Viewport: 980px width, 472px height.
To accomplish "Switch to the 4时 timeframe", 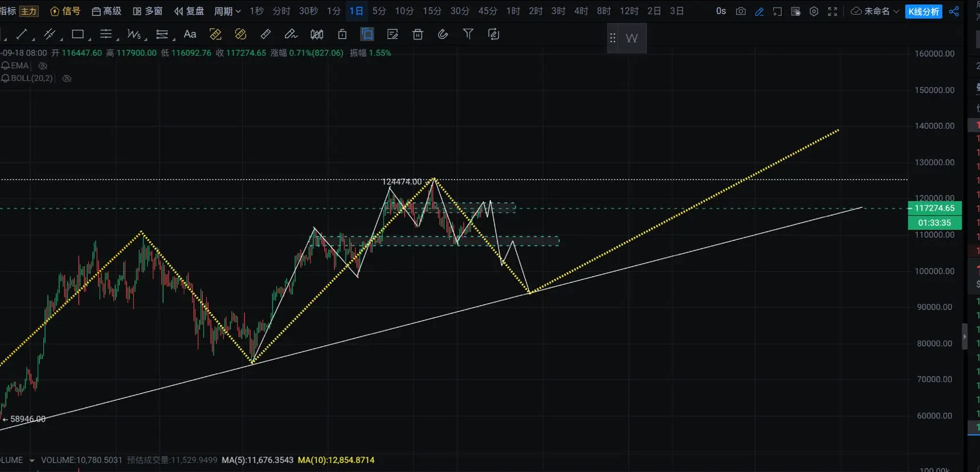I will (581, 11).
